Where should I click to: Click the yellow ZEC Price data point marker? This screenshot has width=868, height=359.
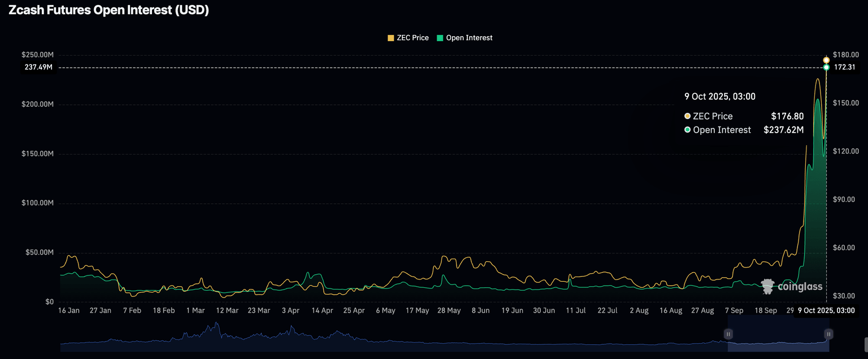[826, 60]
